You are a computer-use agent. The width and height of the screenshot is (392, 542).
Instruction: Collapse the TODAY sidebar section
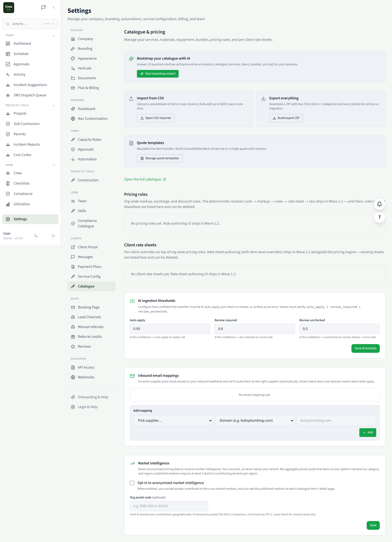[53, 36]
